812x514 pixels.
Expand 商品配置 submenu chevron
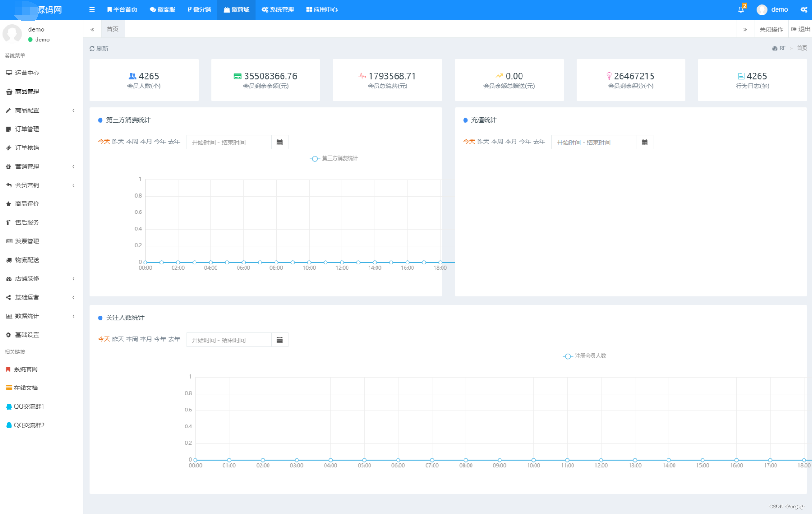(x=73, y=110)
